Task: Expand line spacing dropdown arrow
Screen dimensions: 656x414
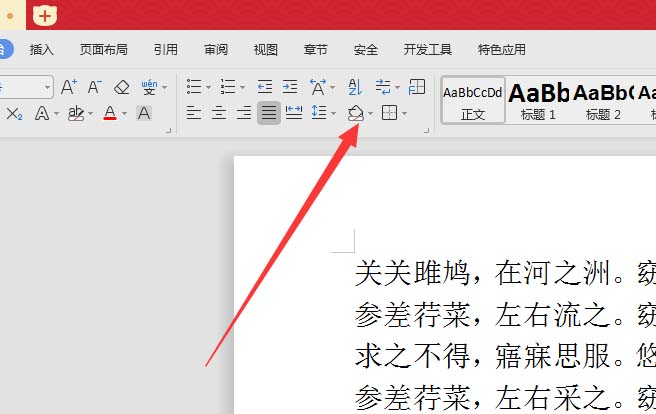Action: coord(333,114)
